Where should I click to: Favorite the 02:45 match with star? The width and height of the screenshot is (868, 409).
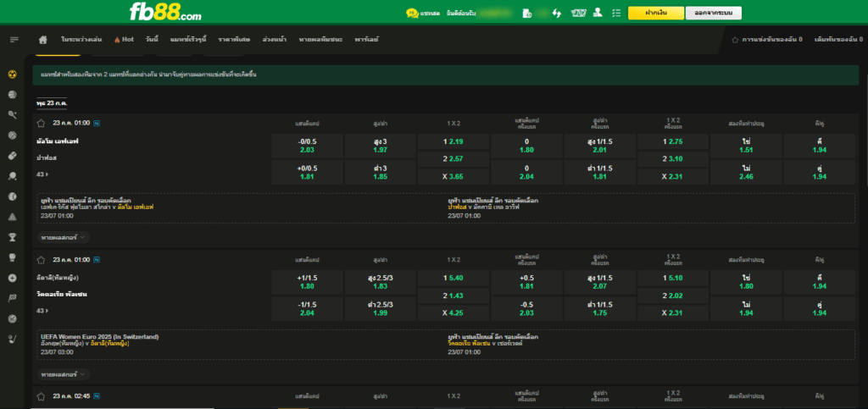[41, 396]
